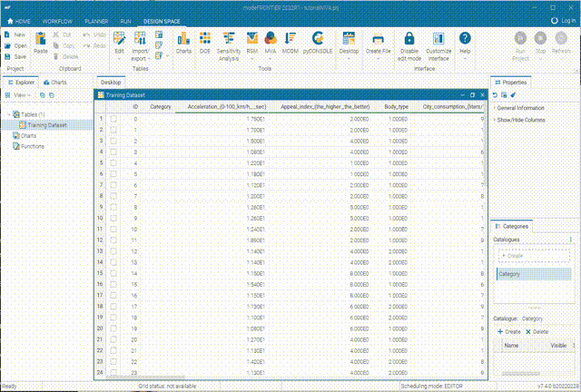The image size is (581, 392).
Task: Open Desktop dropdown arrow
Action: [349, 59]
